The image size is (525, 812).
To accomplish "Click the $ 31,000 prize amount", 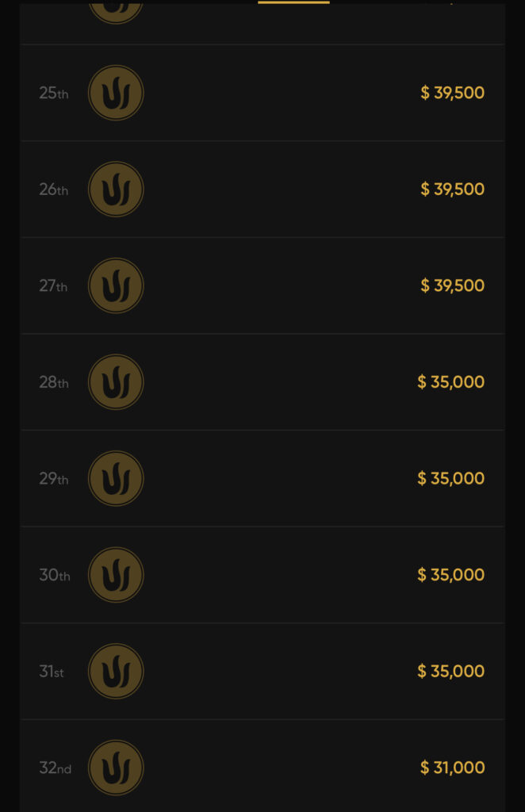I will 452,768.
